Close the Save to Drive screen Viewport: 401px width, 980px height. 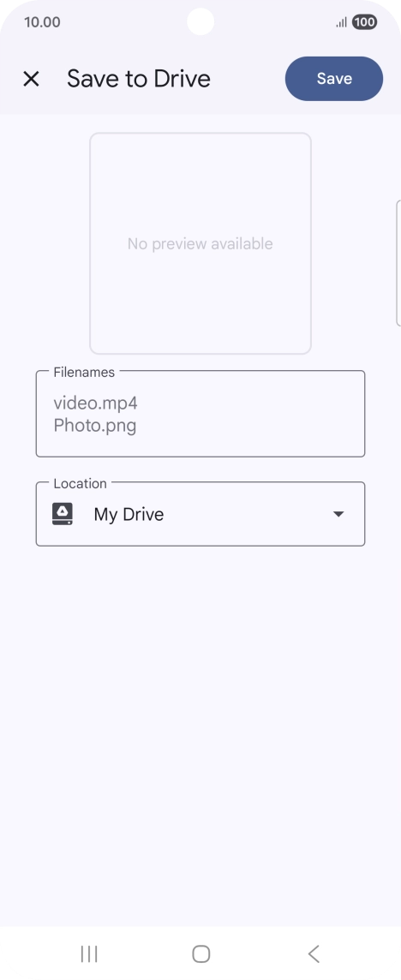tap(32, 79)
